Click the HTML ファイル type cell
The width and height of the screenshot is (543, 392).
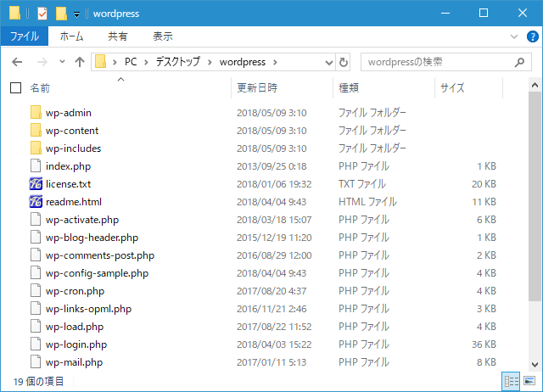click(x=367, y=202)
